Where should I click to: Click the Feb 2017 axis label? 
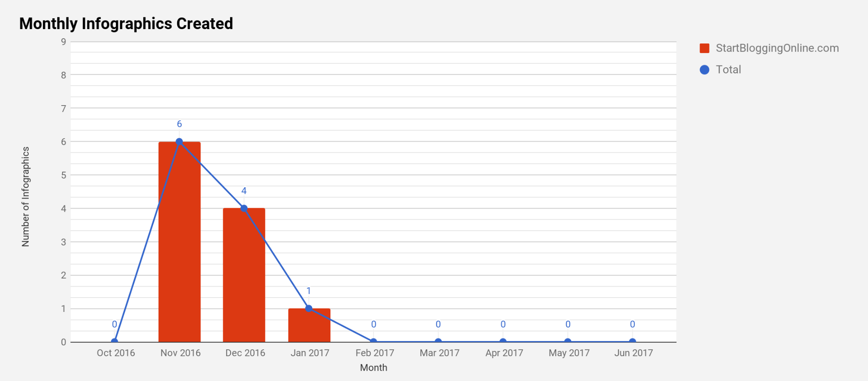point(375,353)
